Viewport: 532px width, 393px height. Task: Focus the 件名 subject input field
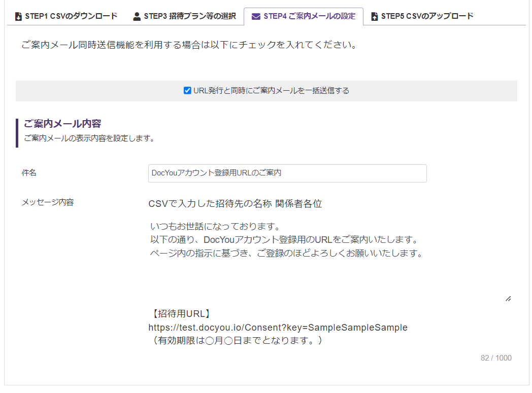(x=287, y=173)
